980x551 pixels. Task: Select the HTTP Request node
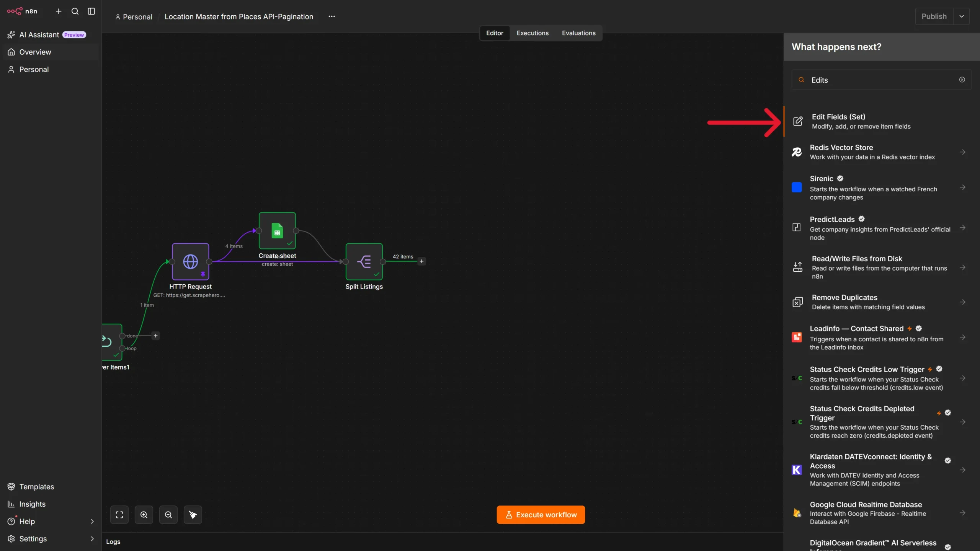(190, 262)
